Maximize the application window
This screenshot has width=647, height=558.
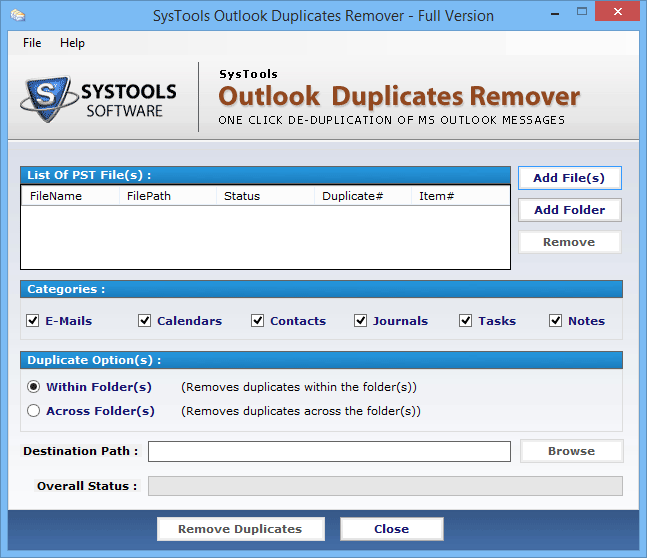tap(582, 12)
